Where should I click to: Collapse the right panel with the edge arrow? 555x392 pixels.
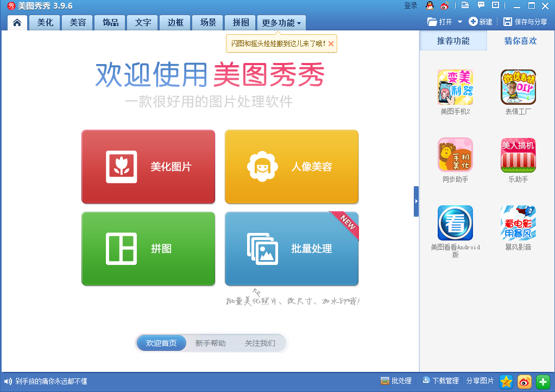pos(416,201)
